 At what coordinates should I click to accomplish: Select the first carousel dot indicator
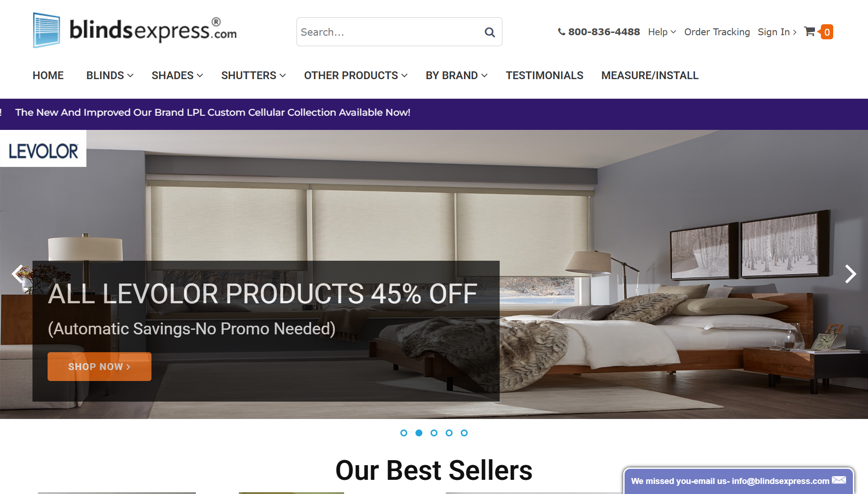click(404, 433)
